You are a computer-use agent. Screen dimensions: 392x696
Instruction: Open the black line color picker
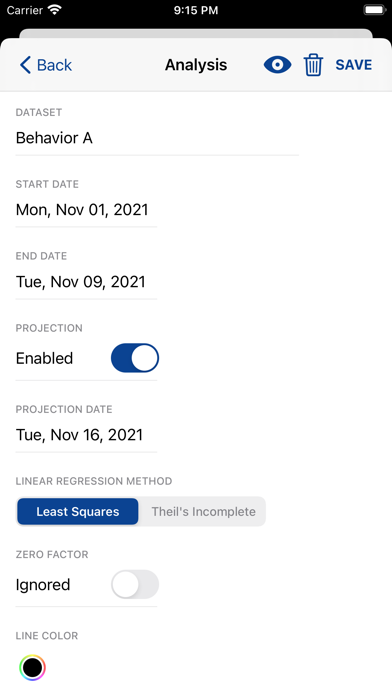pos(32,667)
